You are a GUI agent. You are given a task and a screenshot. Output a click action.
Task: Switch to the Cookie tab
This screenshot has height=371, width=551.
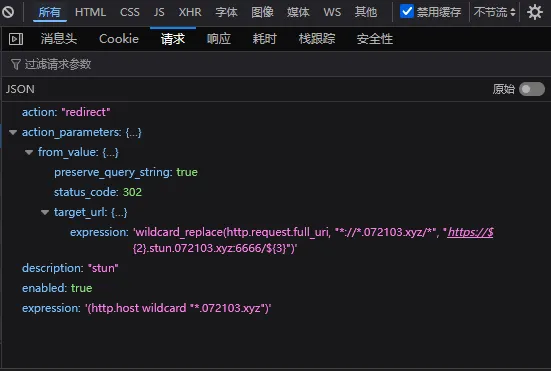pos(119,39)
